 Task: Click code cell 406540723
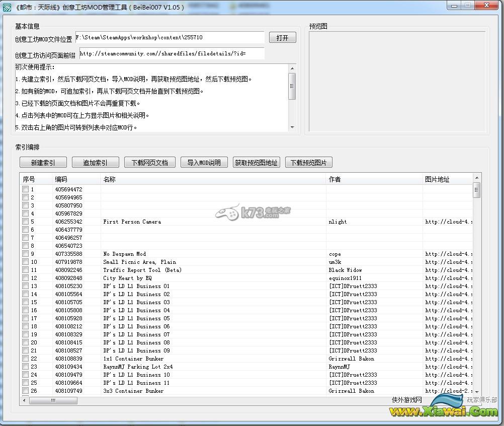68,246
